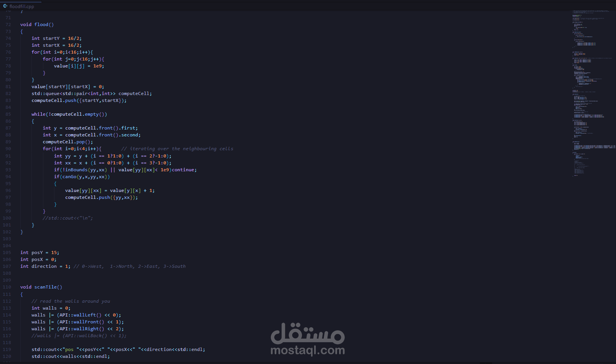Click 'std::cout<<walls<<std::endl;' line
The width and height of the screenshot is (616, 364).
(71, 356)
